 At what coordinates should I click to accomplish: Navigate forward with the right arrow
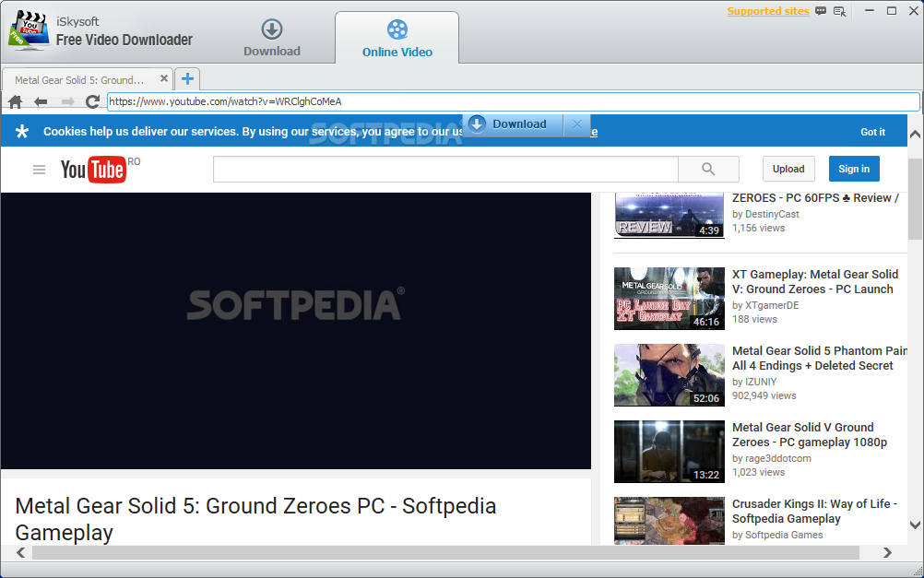point(67,101)
